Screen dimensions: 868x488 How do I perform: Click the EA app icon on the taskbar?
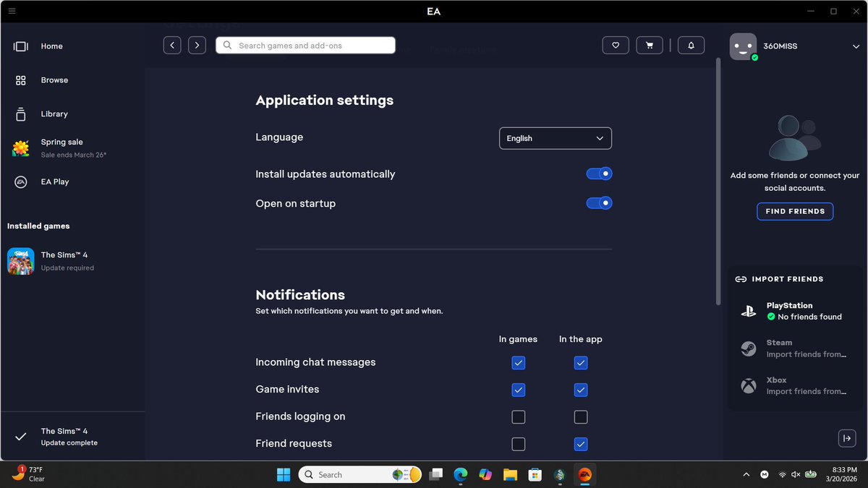[x=584, y=475]
